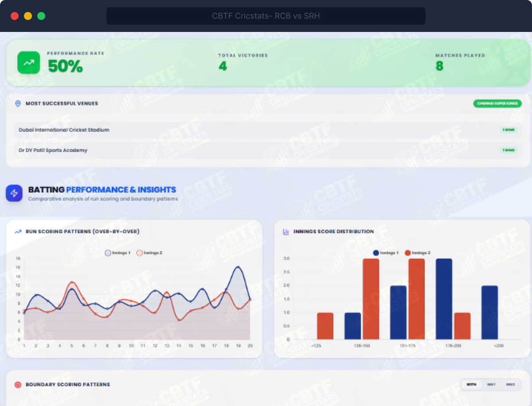Switch to the INN2 boundary tab

pyautogui.click(x=510, y=385)
